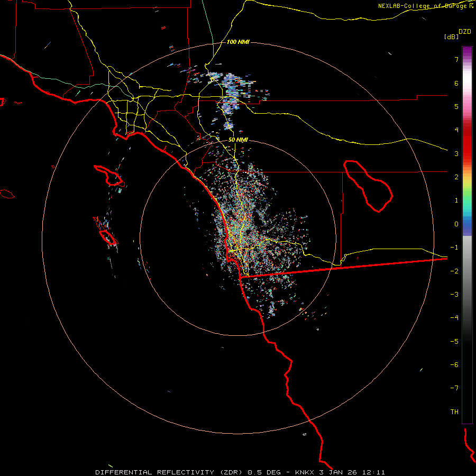
Task: Click the -1 dB scale label
Action: (454, 248)
